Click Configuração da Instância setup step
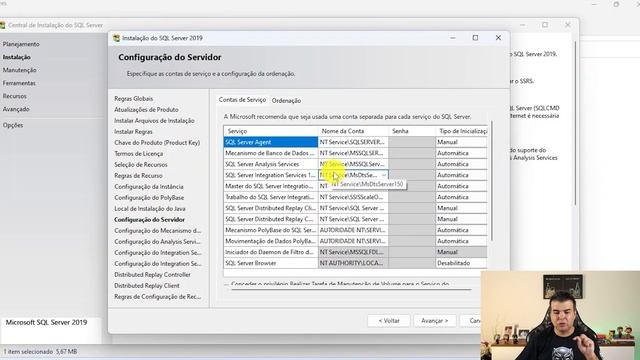Screen dimensions: 640x360 (149, 187)
